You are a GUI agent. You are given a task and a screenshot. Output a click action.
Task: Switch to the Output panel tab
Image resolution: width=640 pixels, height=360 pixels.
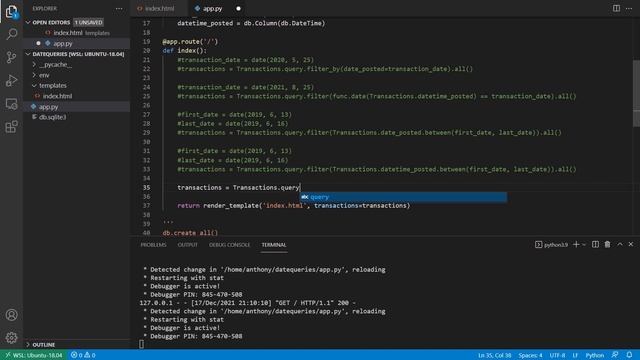pyautogui.click(x=187, y=245)
